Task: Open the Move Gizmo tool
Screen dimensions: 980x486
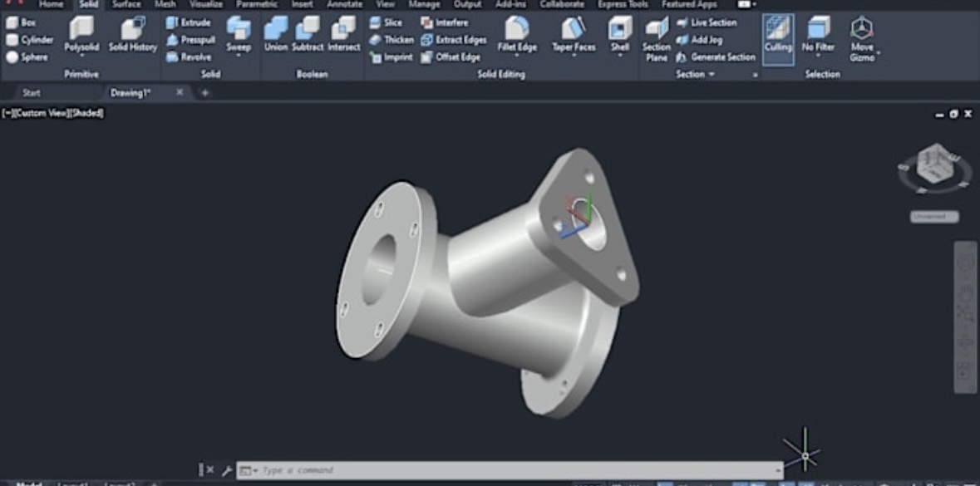Action: click(861, 38)
